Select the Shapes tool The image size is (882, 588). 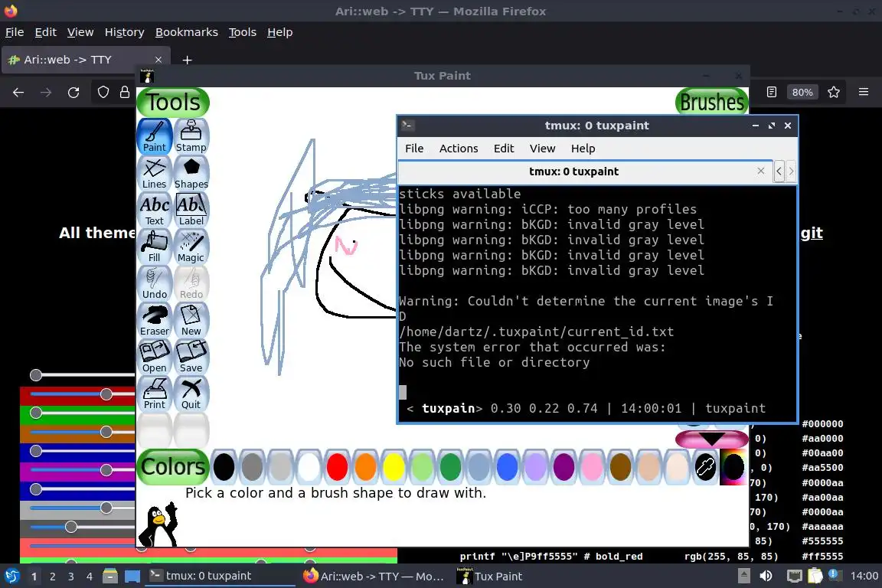point(191,173)
